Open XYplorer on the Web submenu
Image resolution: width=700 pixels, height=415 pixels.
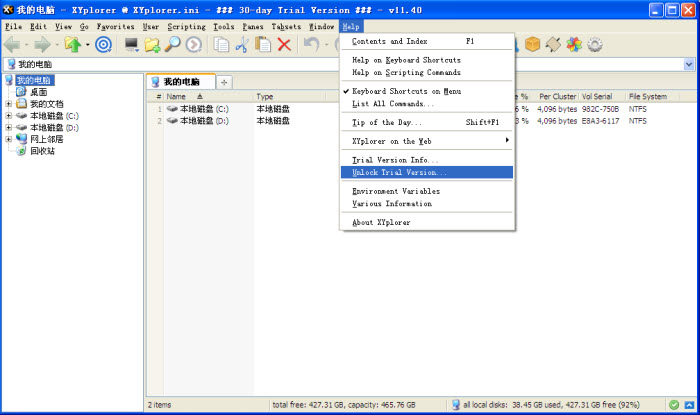point(427,141)
